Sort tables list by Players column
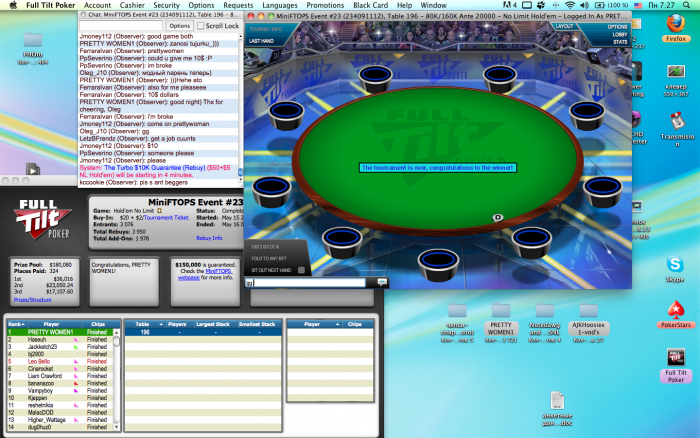 coord(177,324)
